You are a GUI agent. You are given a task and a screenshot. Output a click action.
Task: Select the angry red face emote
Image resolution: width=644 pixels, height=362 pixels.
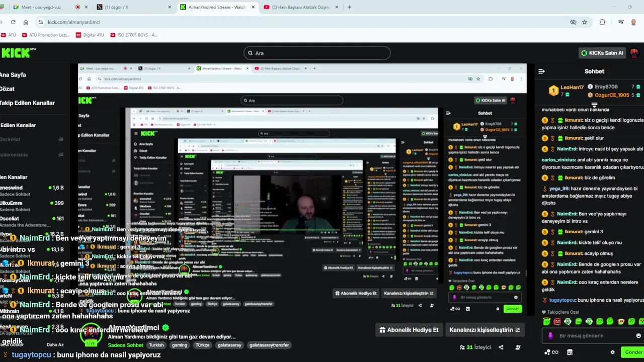pos(557,321)
